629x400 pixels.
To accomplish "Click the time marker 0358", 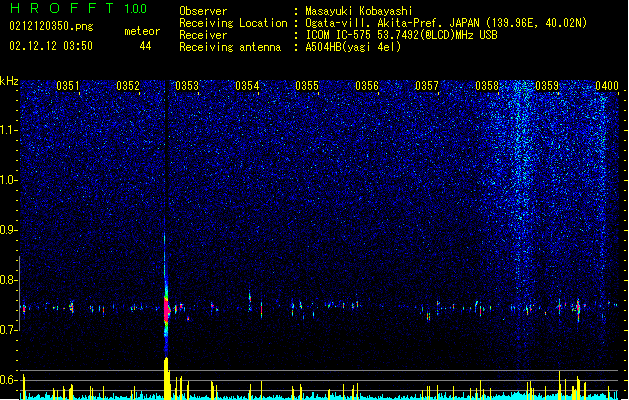I will click(487, 86).
